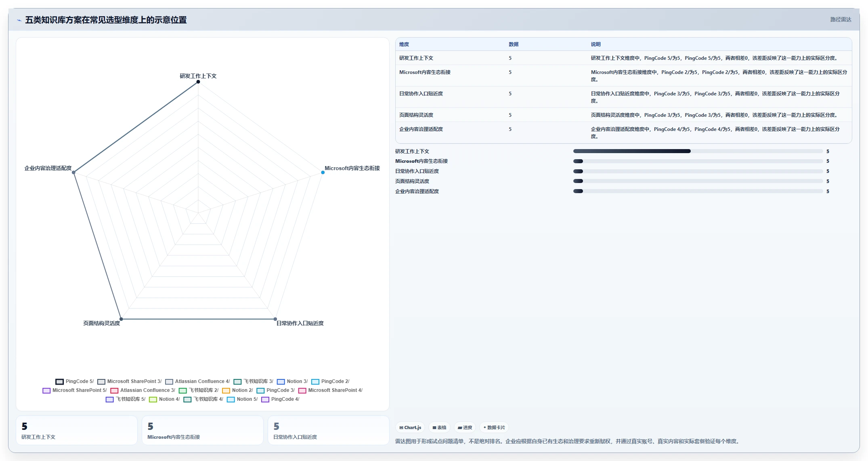Hide the Notion 3/ dataset
Image resolution: width=868 pixels, height=461 pixels.
tap(292, 381)
